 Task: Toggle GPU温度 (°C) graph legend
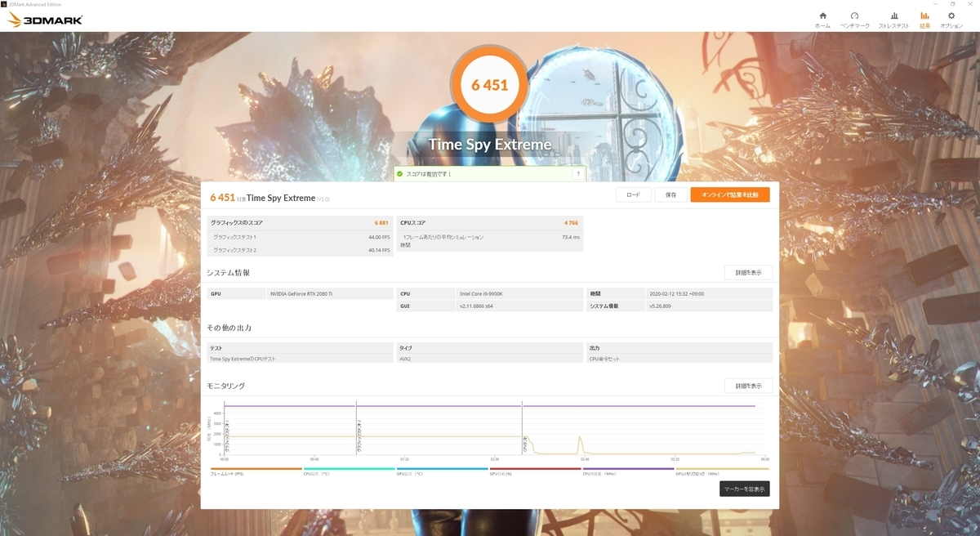442,471
